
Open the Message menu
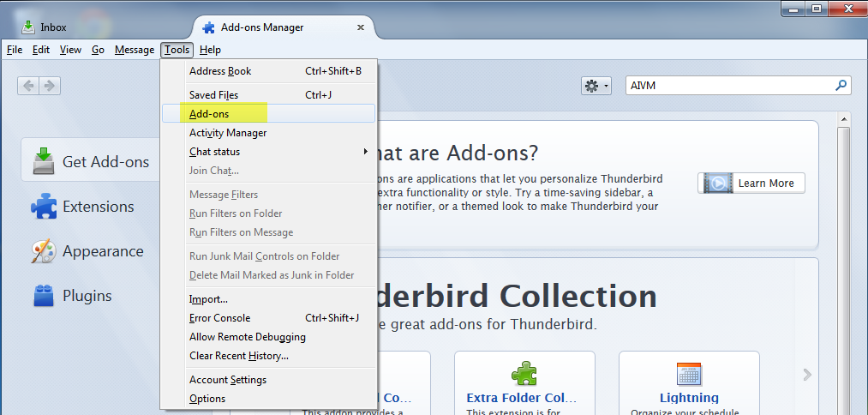pos(135,50)
